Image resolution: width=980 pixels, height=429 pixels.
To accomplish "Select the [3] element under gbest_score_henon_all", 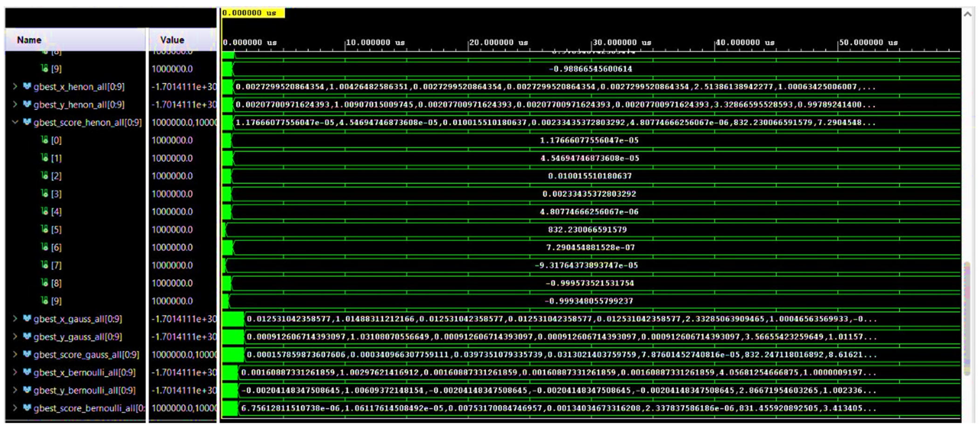I will (x=56, y=194).
